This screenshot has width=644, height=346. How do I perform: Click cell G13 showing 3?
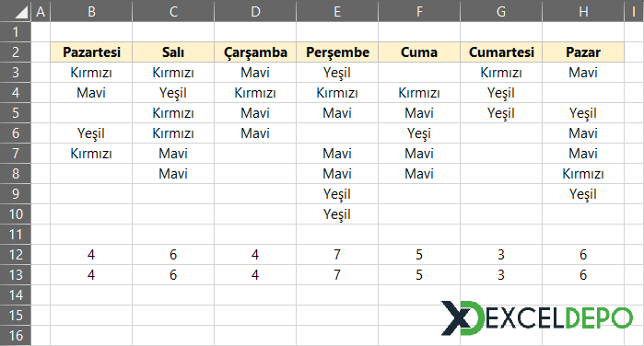pos(501,274)
